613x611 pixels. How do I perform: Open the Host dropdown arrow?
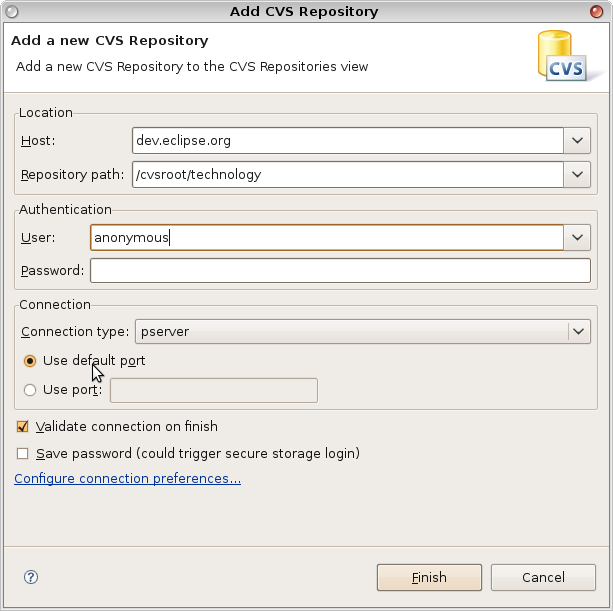[577, 140]
